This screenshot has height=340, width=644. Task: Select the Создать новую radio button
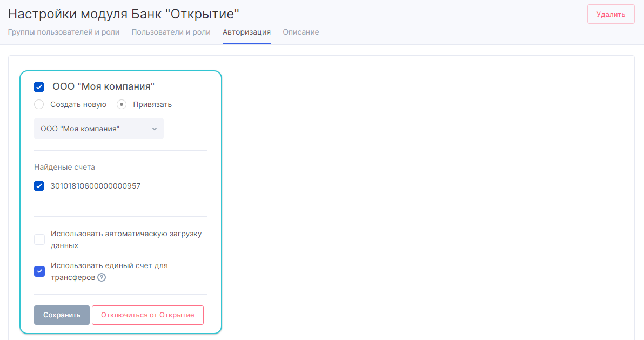pyautogui.click(x=39, y=104)
